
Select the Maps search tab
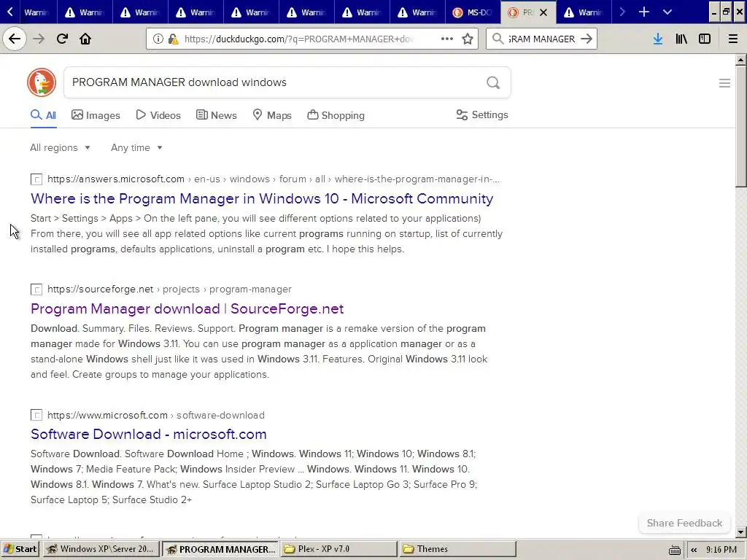click(x=272, y=115)
